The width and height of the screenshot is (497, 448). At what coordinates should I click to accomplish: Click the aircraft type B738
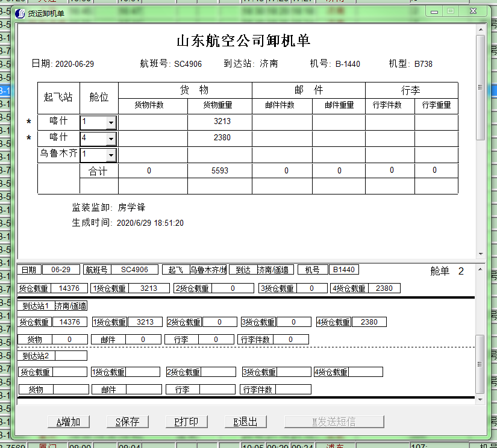point(424,64)
